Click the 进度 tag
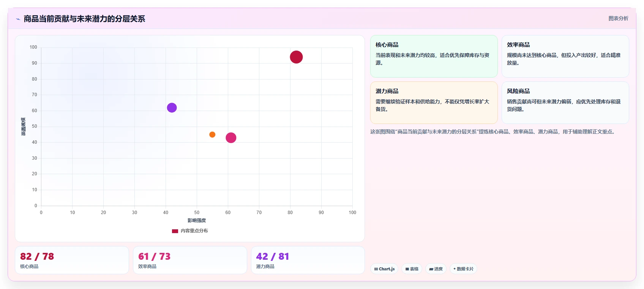Image resolution: width=644 pixels, height=289 pixels. coord(436,269)
